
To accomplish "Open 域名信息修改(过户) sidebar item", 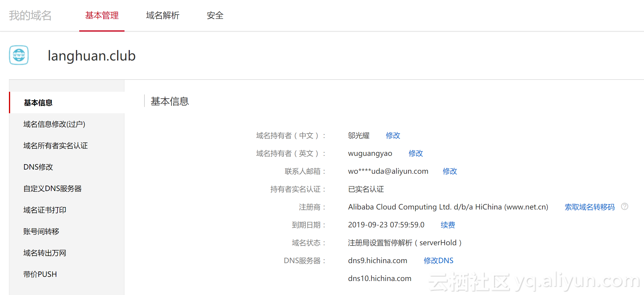I will 54,124.
